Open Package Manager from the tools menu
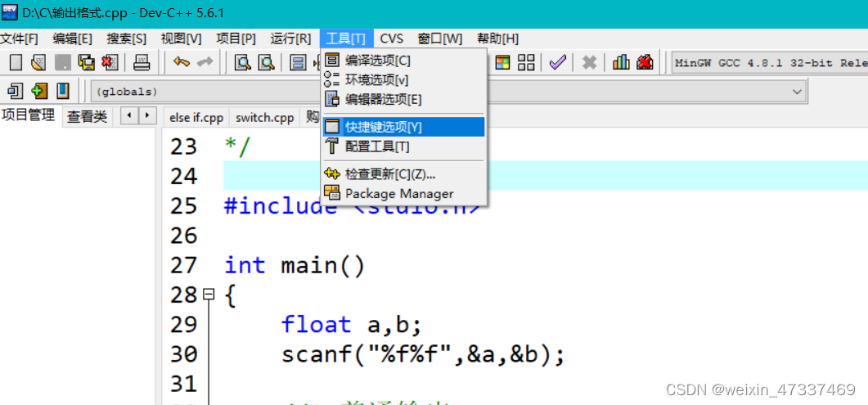The image size is (868, 405). coord(403,194)
